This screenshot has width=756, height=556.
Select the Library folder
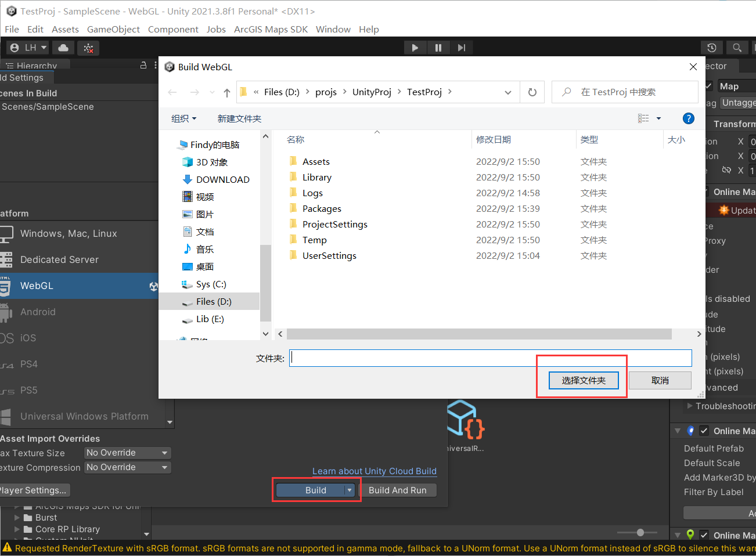[x=317, y=177]
